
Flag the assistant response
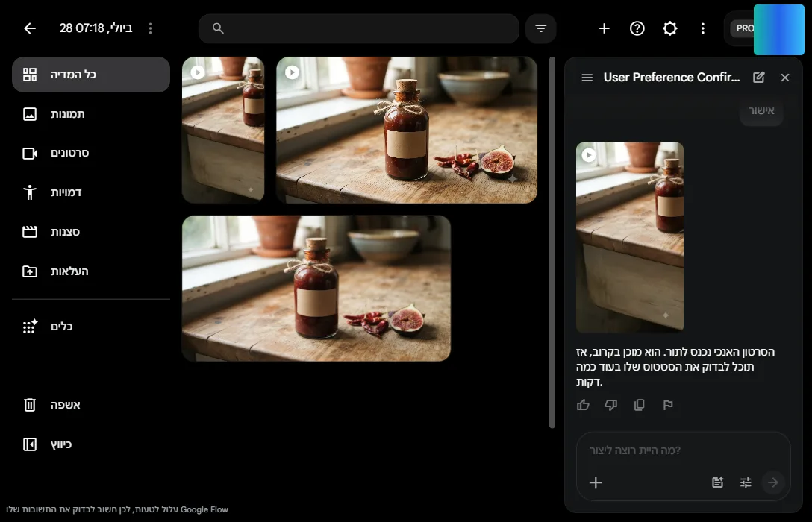(668, 405)
